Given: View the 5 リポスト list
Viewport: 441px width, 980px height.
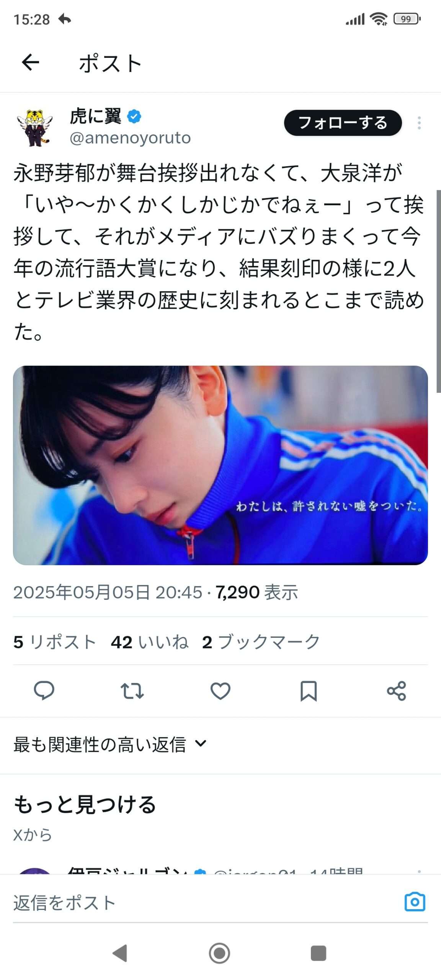Looking at the screenshot, I should click(x=55, y=642).
